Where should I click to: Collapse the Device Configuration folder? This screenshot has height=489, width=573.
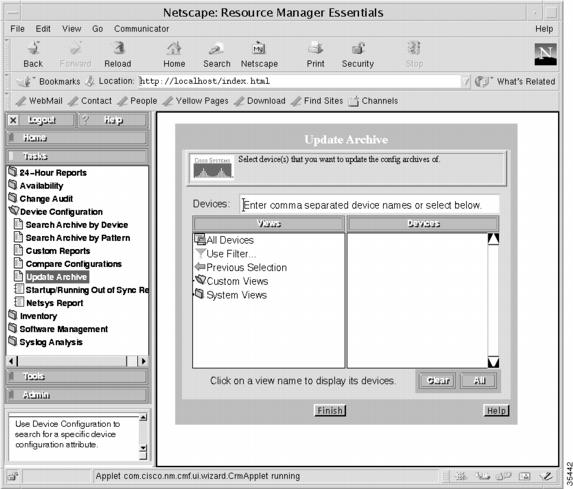click(x=56, y=212)
